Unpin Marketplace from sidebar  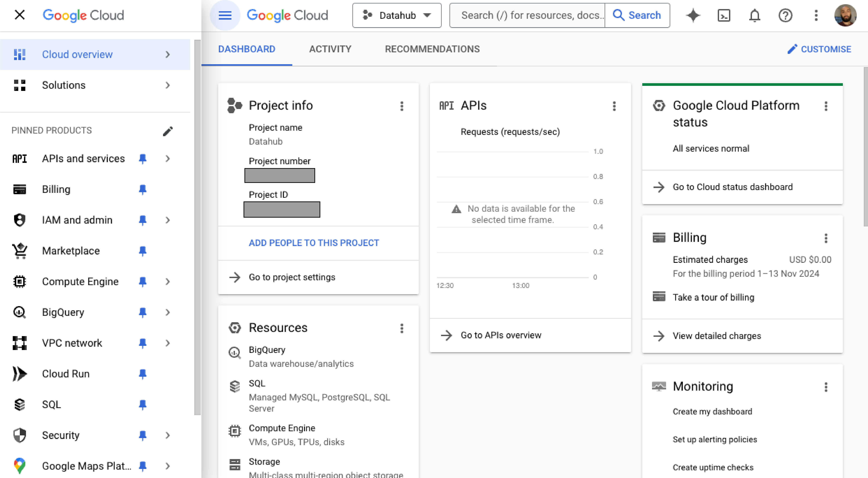[x=143, y=251]
